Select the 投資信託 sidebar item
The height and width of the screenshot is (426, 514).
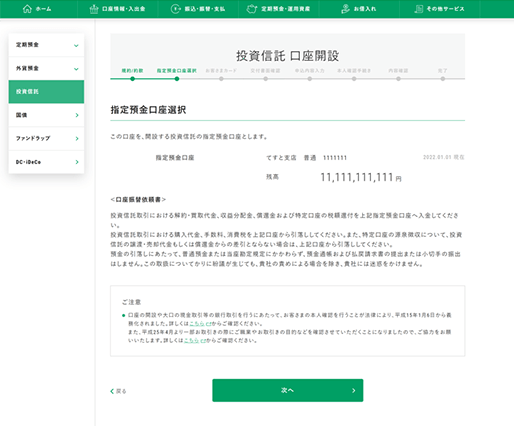(x=46, y=92)
